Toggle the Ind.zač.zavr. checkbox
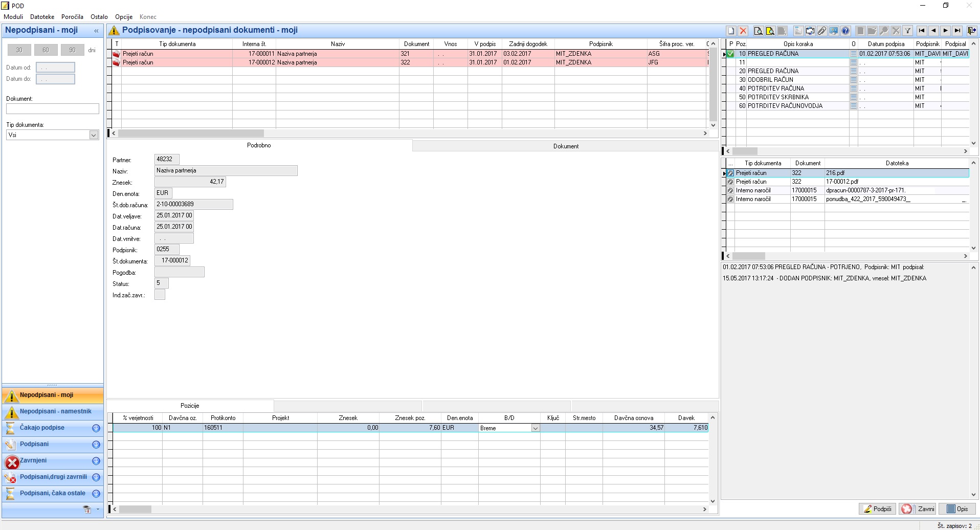The width and height of the screenshot is (980, 530). click(160, 295)
